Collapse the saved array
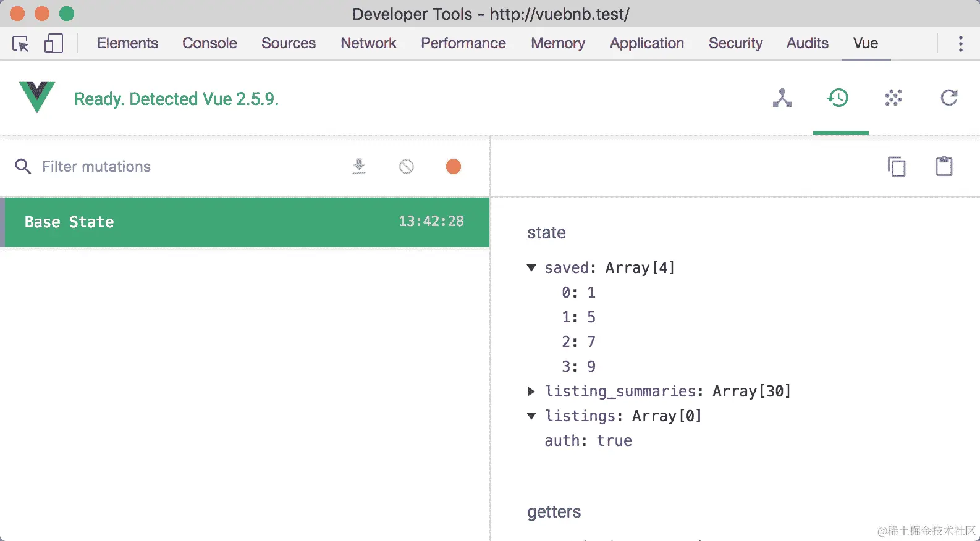This screenshot has width=980, height=541. (531, 267)
